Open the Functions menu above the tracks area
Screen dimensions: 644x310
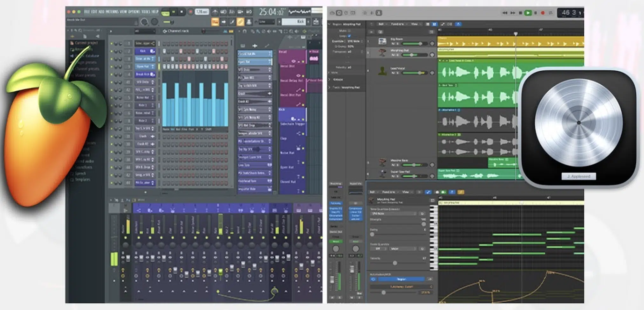click(x=397, y=24)
